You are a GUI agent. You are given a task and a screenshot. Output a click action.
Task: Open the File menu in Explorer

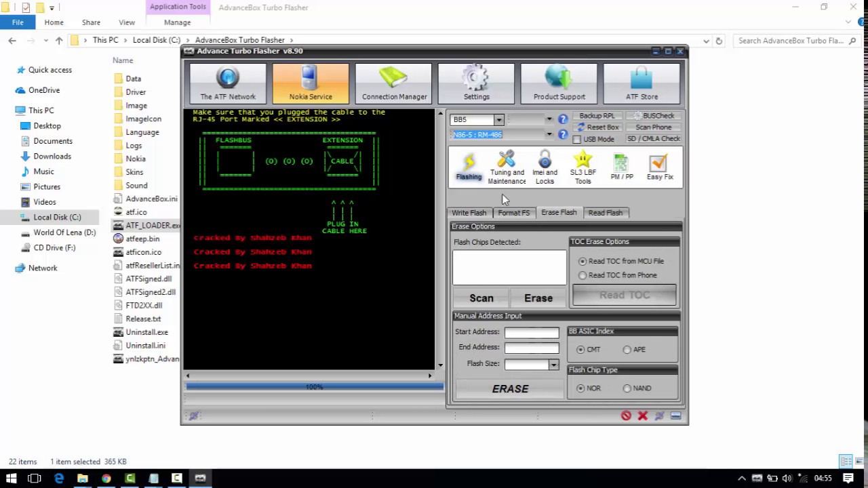(x=18, y=22)
